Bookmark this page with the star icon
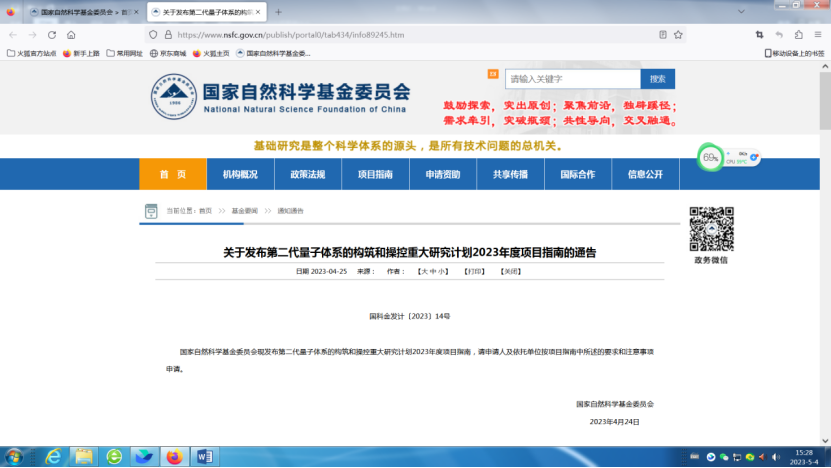Viewport: 831px width, 468px height. coord(677,34)
